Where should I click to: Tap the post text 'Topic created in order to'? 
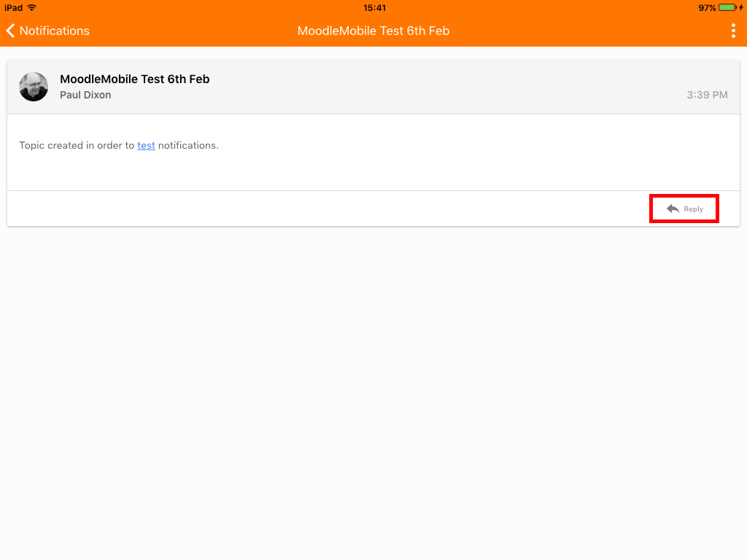(77, 146)
